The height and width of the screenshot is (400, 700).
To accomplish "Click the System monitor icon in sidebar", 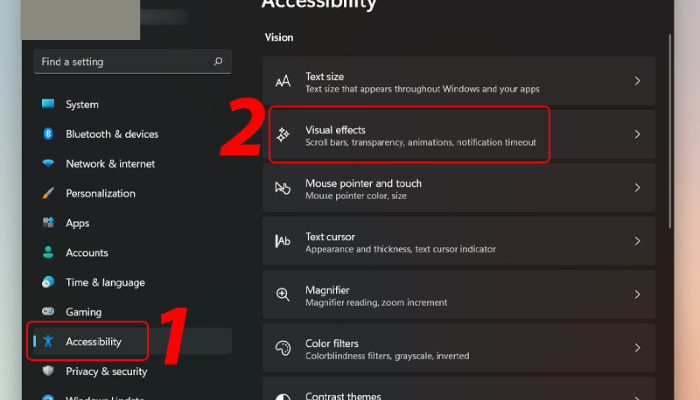I will click(48, 104).
